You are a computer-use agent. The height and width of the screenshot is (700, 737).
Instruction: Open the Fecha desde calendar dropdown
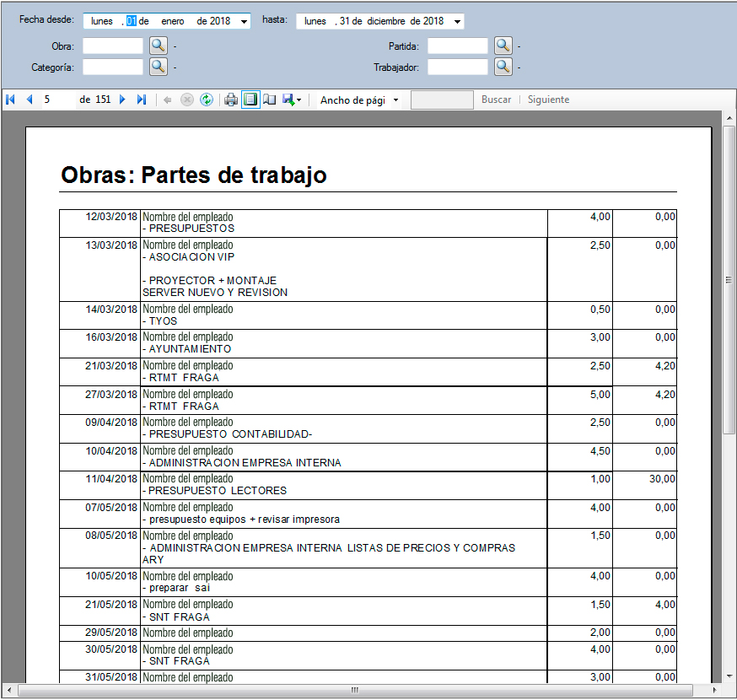pos(244,22)
